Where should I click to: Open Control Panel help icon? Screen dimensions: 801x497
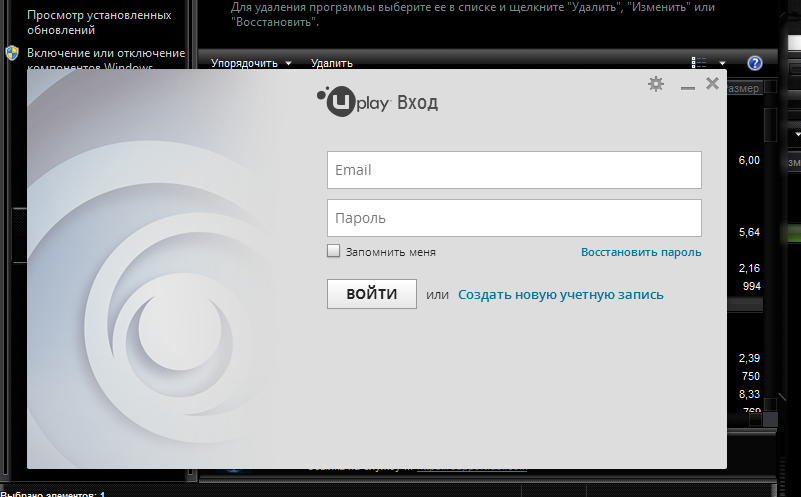click(x=755, y=63)
